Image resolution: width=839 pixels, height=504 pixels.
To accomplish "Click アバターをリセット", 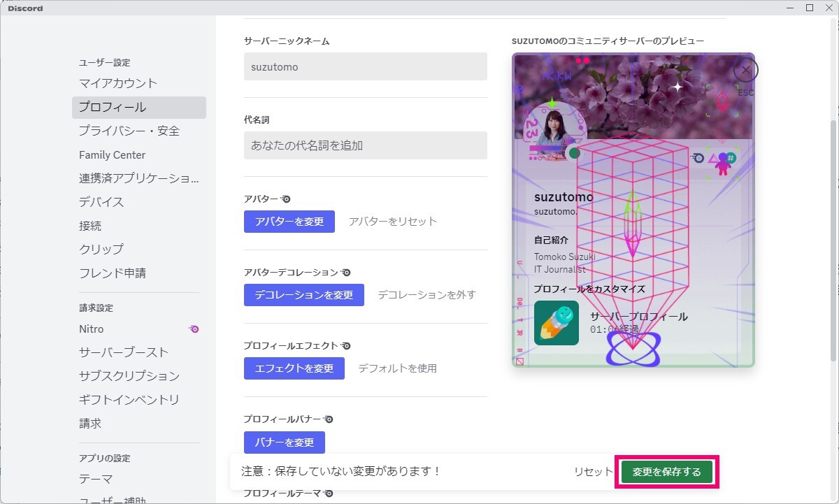I will [x=393, y=222].
